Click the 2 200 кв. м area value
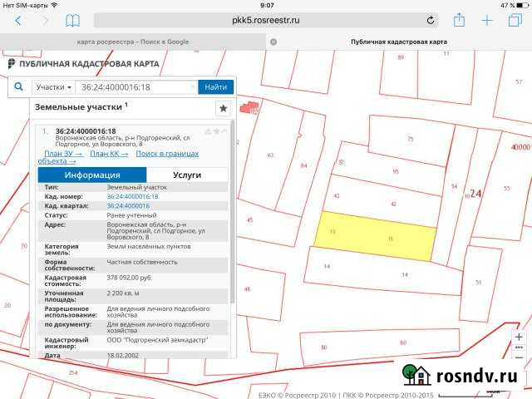532x399 pixels. (123, 293)
